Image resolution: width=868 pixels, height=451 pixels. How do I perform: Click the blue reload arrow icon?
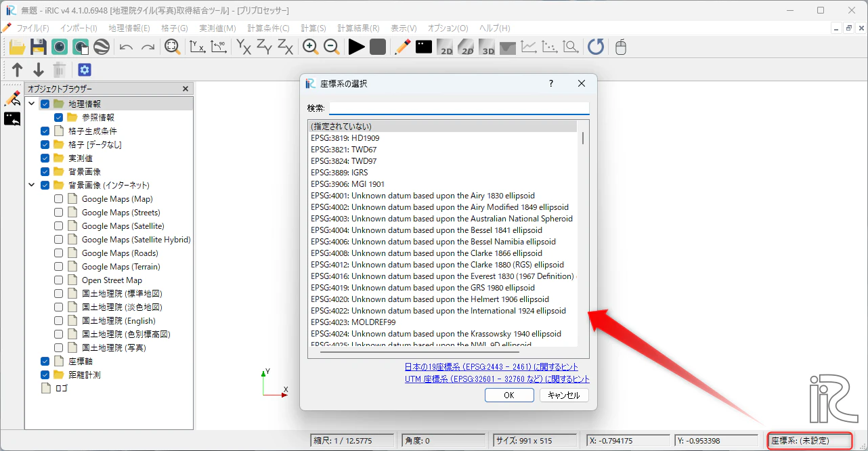coord(596,47)
